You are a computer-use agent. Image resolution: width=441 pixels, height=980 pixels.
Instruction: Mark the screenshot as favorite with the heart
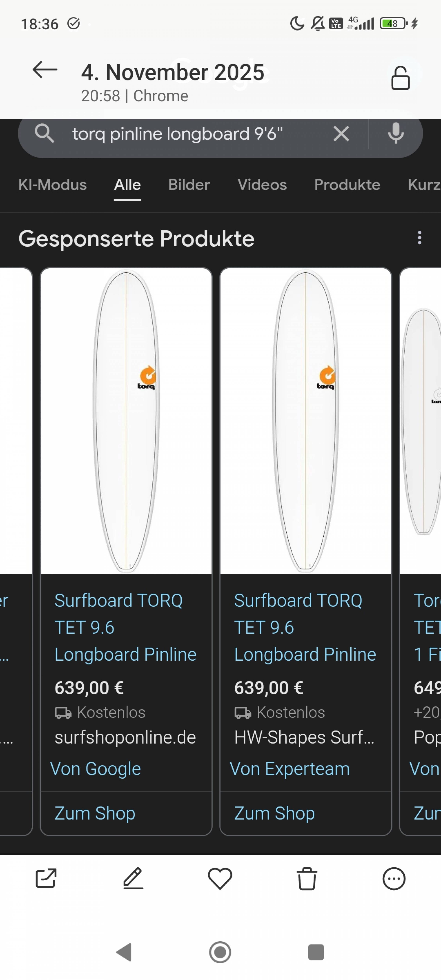click(220, 878)
